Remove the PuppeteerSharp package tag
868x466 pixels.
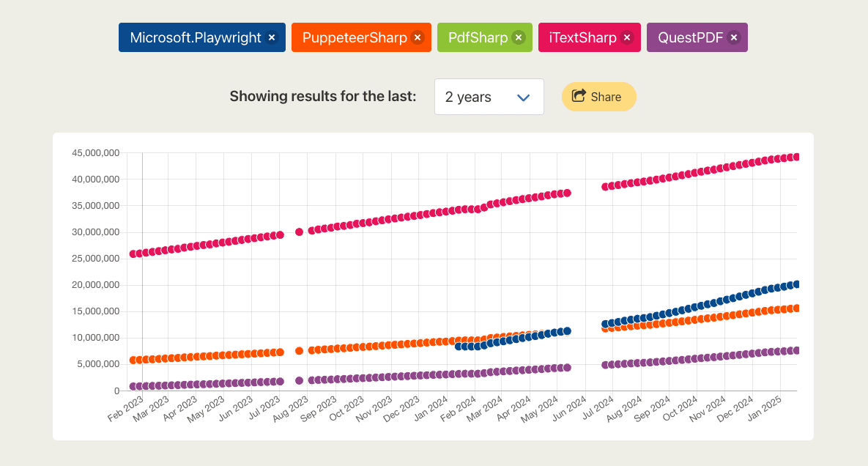[417, 37]
